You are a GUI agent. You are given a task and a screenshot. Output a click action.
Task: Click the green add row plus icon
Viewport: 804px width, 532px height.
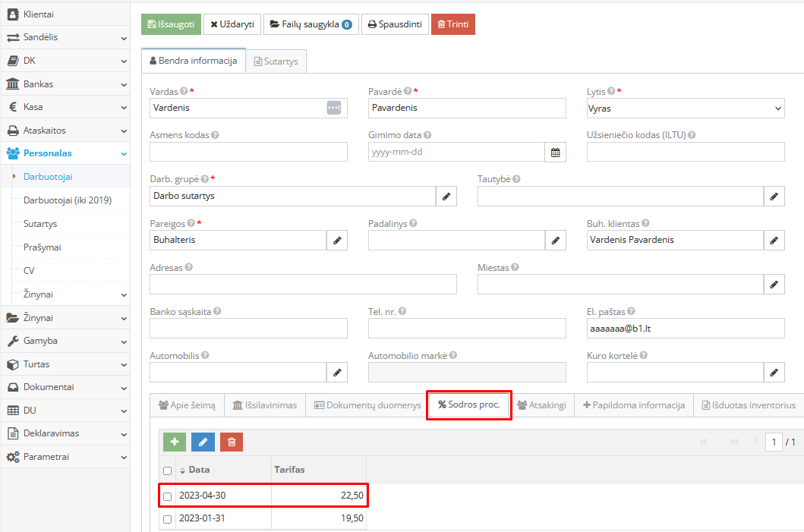[x=174, y=442]
